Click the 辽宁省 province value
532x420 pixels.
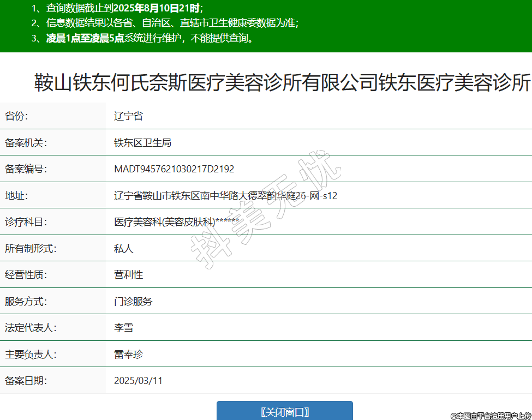pyautogui.click(x=128, y=116)
